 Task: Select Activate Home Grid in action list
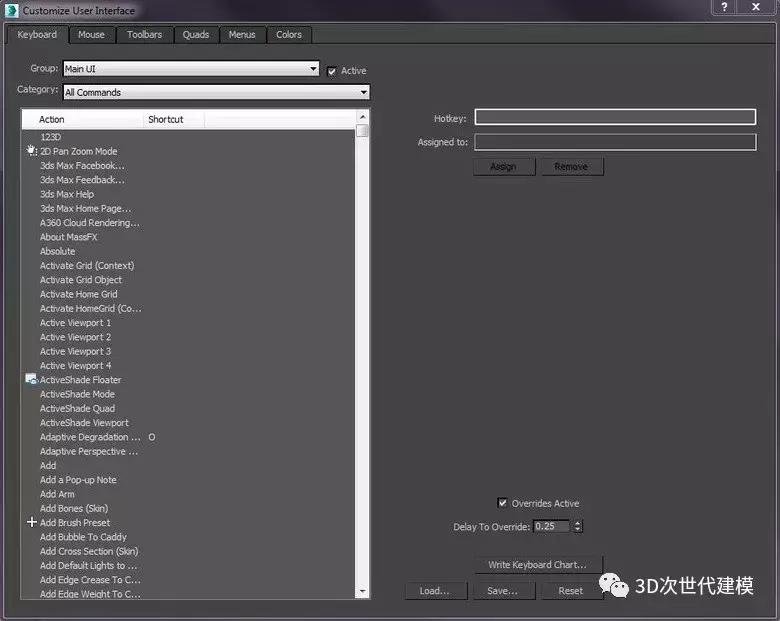79,294
